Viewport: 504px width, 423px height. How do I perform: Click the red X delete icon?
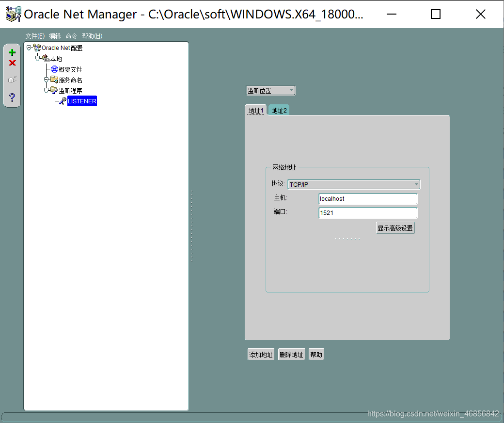[x=12, y=63]
